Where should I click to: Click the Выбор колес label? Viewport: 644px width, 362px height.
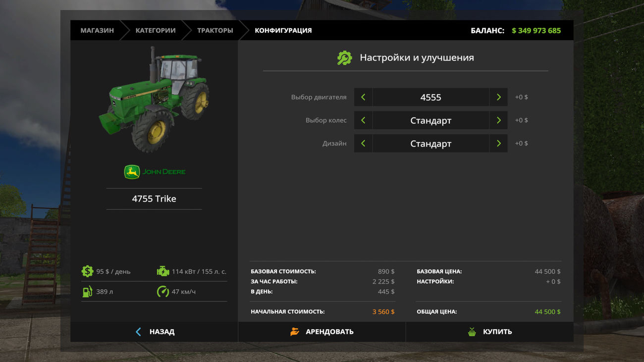pos(326,120)
